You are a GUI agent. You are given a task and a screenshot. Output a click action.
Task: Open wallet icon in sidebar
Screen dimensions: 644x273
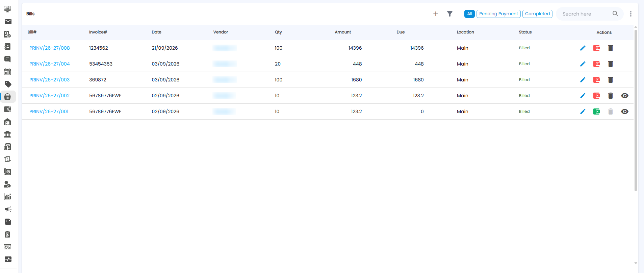7,109
